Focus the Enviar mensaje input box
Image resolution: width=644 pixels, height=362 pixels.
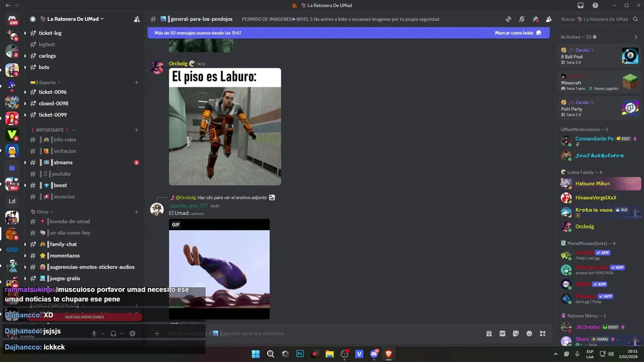322,333
